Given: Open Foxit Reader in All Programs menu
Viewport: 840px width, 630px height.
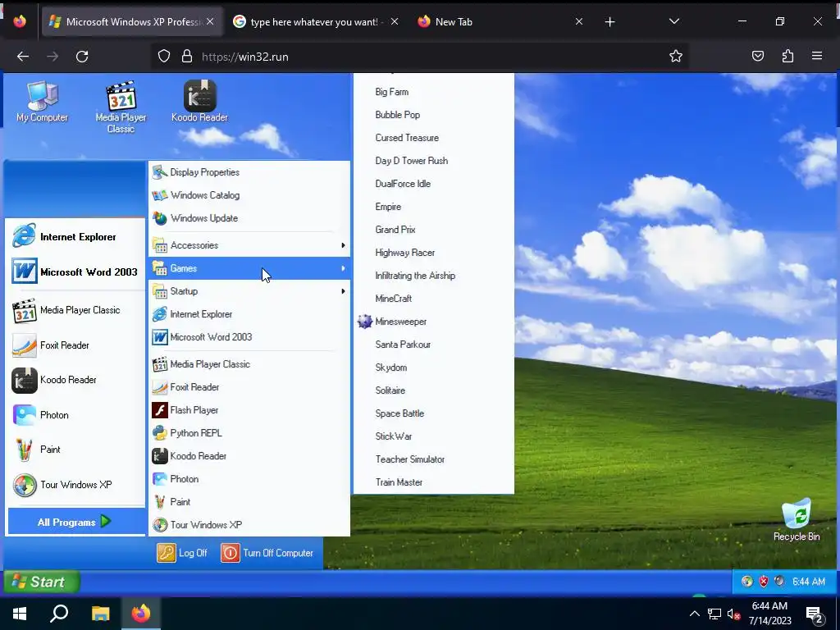Looking at the screenshot, I should click(249, 387).
